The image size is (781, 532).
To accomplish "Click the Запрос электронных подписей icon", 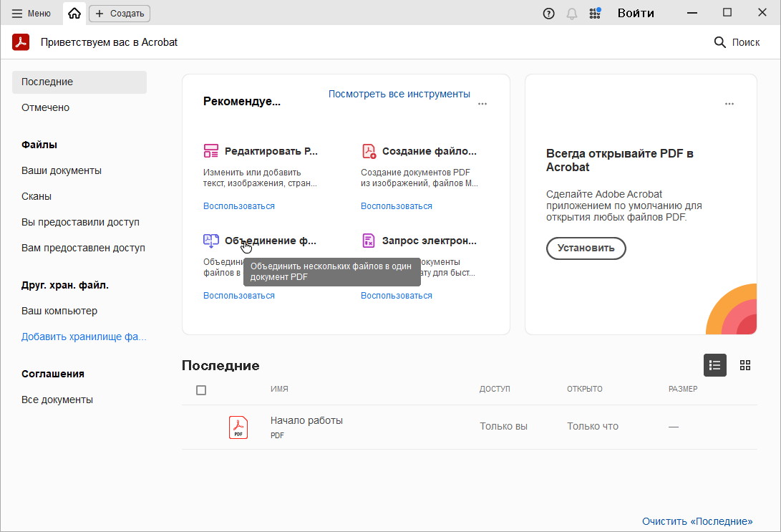I will click(369, 241).
